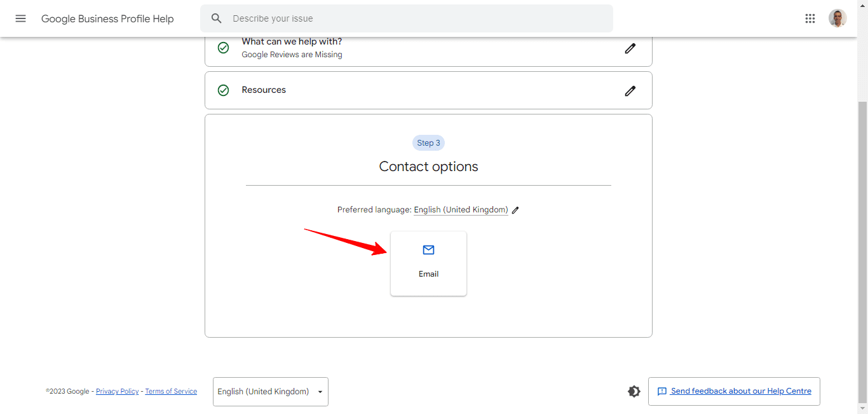Choose the Email contact option
This screenshot has height=414, width=868.
[x=428, y=263]
